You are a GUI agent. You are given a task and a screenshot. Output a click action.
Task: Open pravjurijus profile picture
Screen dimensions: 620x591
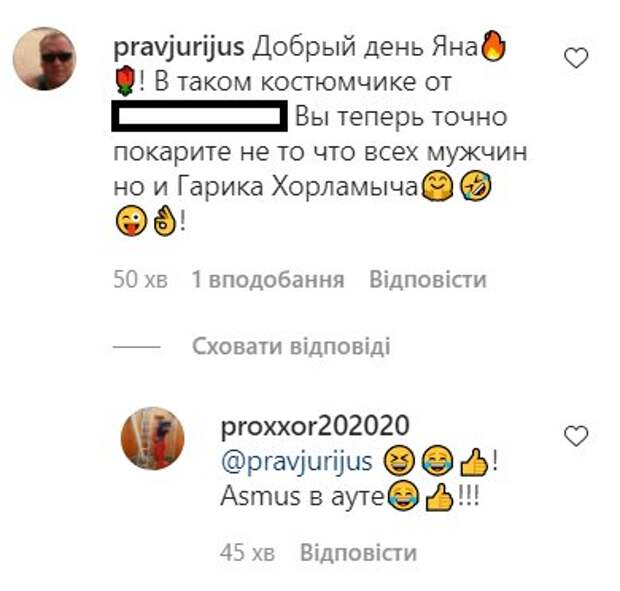tap(44, 59)
